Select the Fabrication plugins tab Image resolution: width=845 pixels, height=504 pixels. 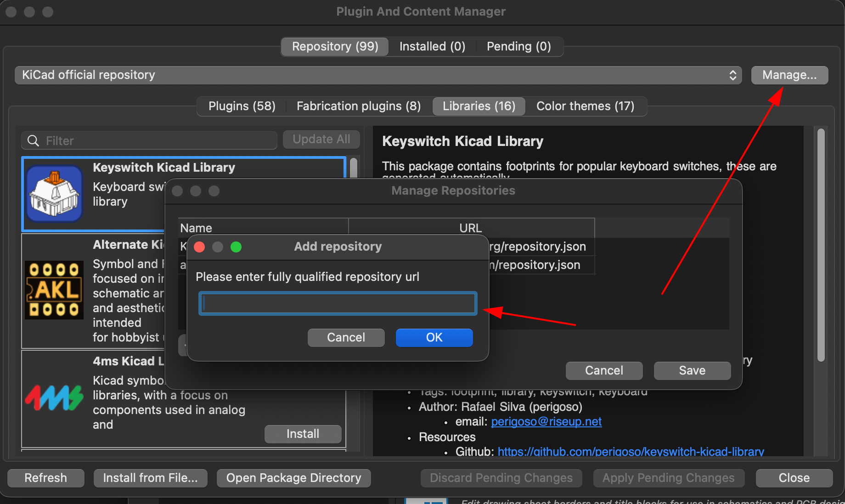[358, 106]
